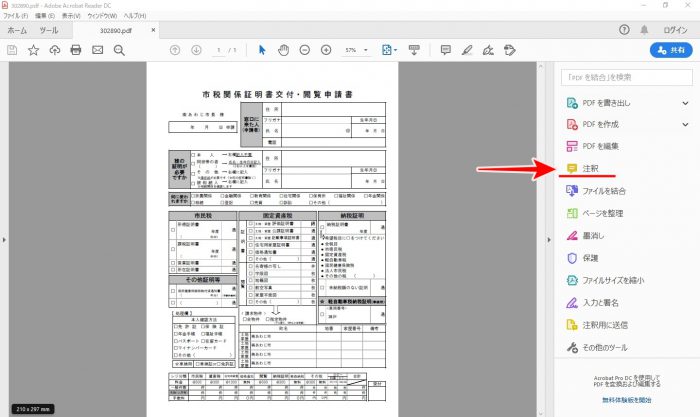Open notifications bell icon

[644, 30]
